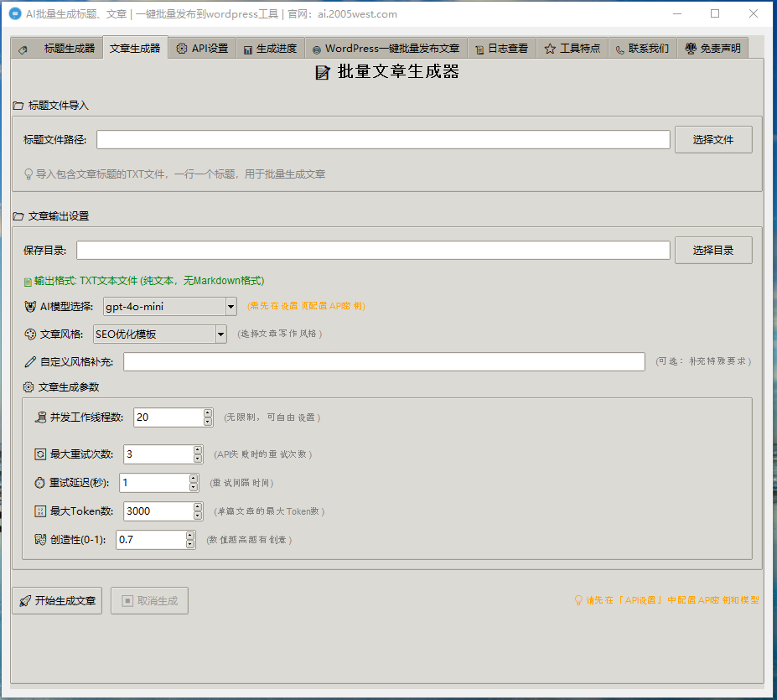
Task: Increase 并发工作线程数 with the up arrow
Action: tap(208, 412)
